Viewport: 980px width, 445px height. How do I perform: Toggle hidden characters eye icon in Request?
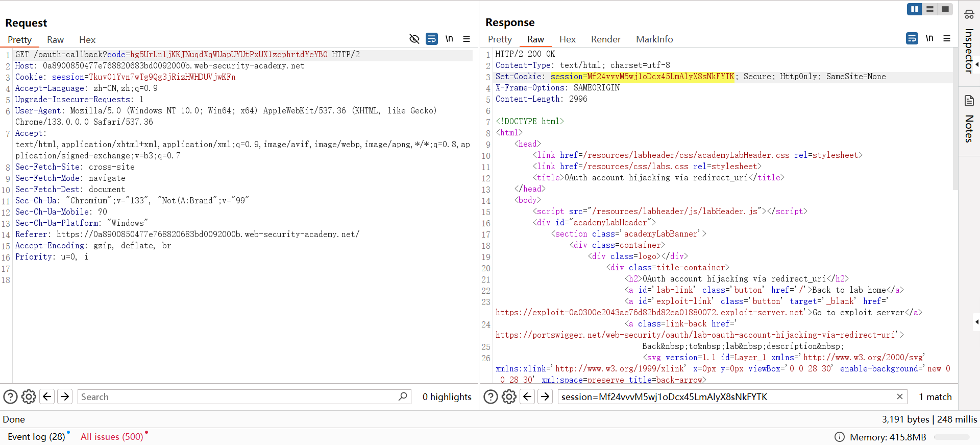(x=414, y=39)
